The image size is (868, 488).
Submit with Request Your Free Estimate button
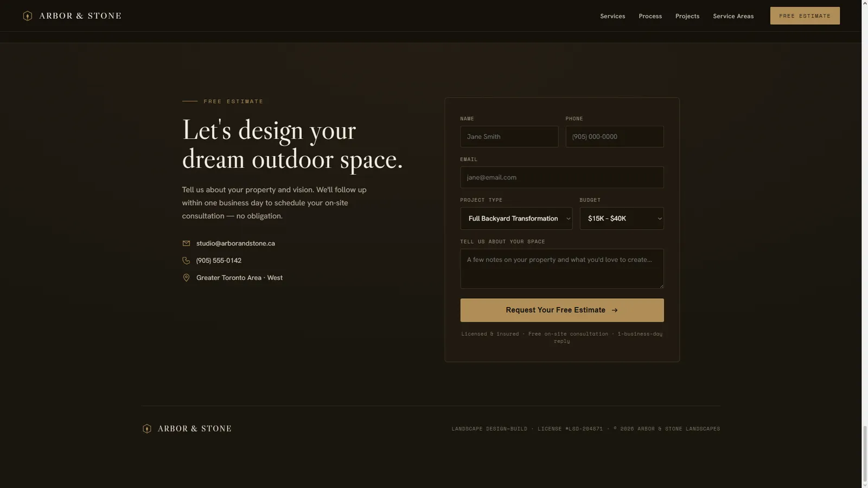pos(562,310)
